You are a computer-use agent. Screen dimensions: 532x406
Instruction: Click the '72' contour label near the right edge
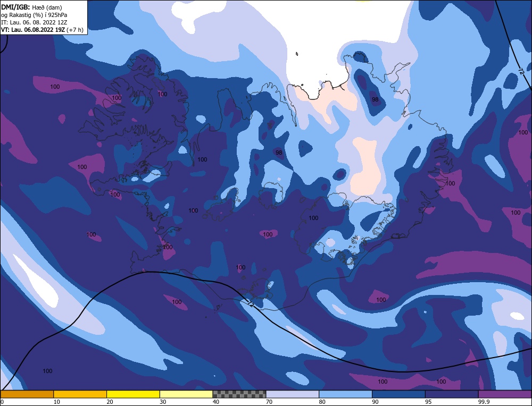click(521, 72)
